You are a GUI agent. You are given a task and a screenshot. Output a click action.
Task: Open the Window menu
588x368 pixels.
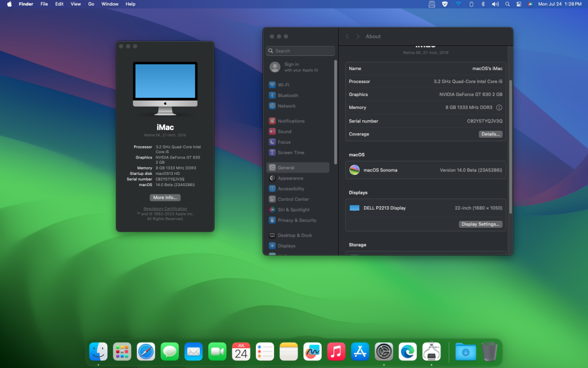(x=110, y=4)
